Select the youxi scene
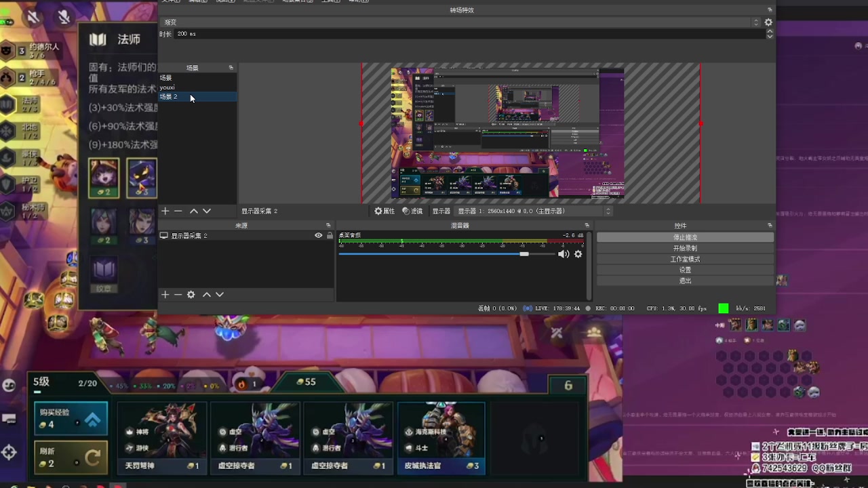The width and height of the screenshot is (868, 488). coord(197,87)
